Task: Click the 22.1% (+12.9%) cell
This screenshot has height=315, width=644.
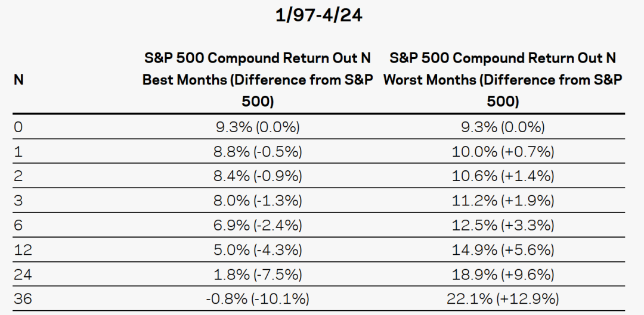Action: coord(503,299)
